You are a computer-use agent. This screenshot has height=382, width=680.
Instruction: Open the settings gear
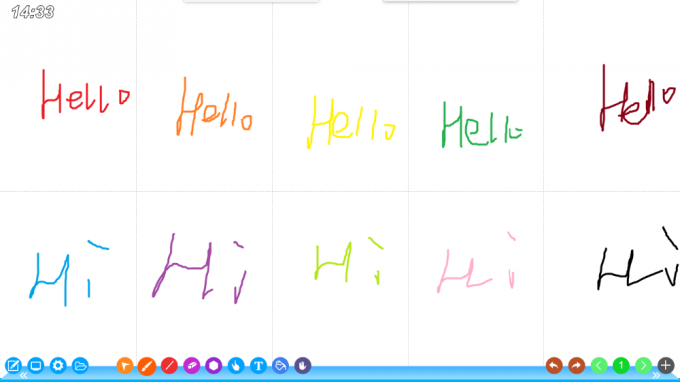click(58, 366)
